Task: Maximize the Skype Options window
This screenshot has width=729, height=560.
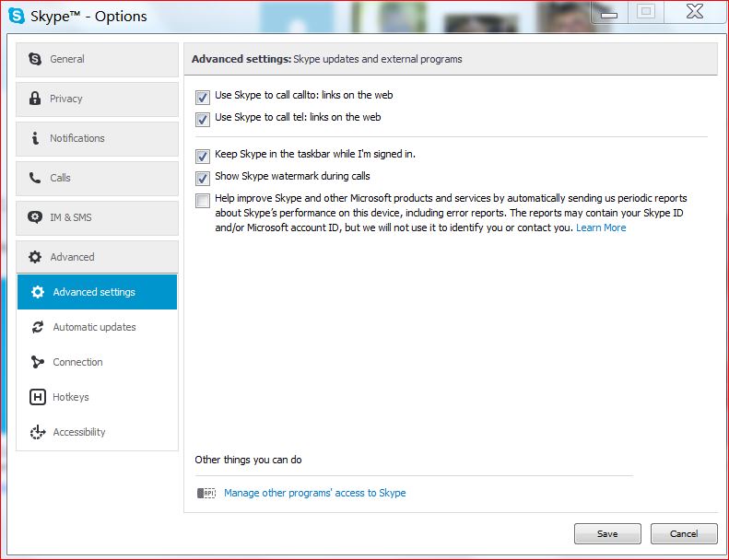Action: (646, 12)
